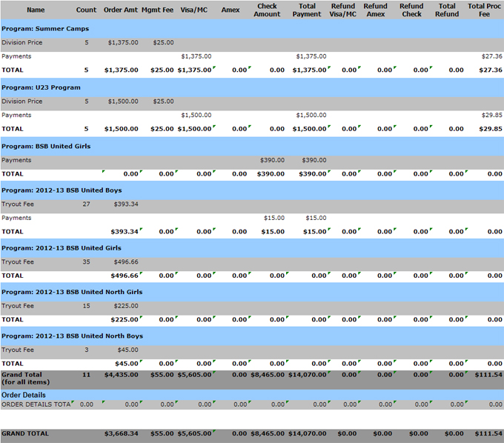
Task: Select Program: 2012-13 BSB United Boys row
Action: click(x=252, y=190)
